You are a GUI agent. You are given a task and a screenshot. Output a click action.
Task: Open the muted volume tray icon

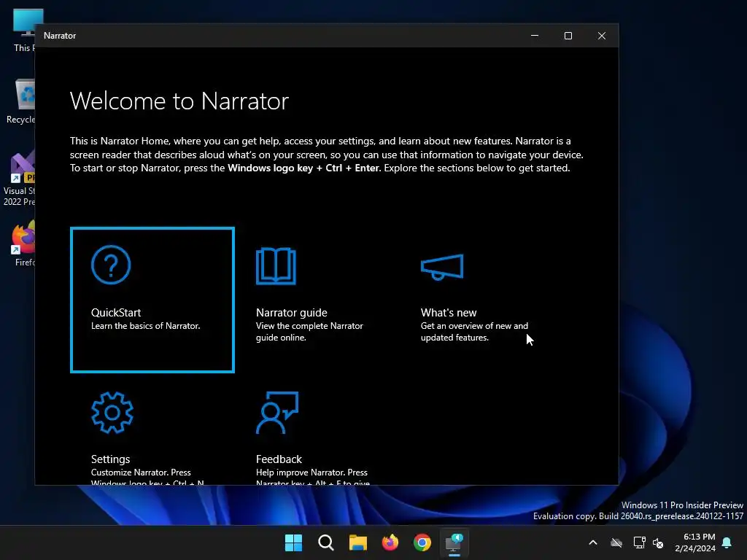(658, 542)
